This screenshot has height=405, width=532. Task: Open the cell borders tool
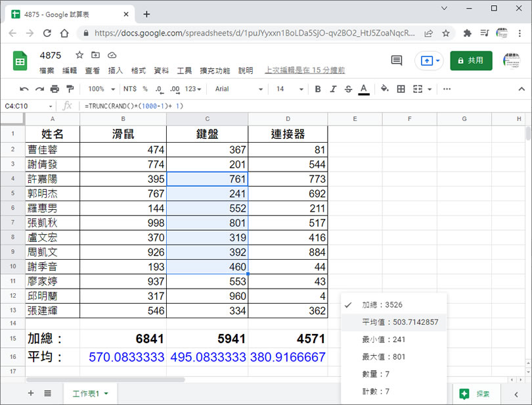[x=401, y=89]
